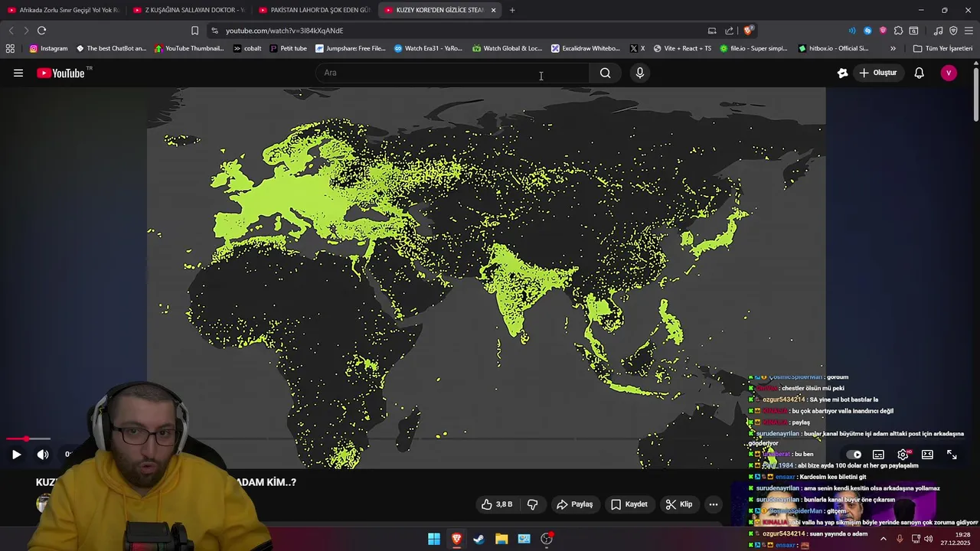980x551 pixels.
Task: Open video player settings gear
Action: coord(903,455)
